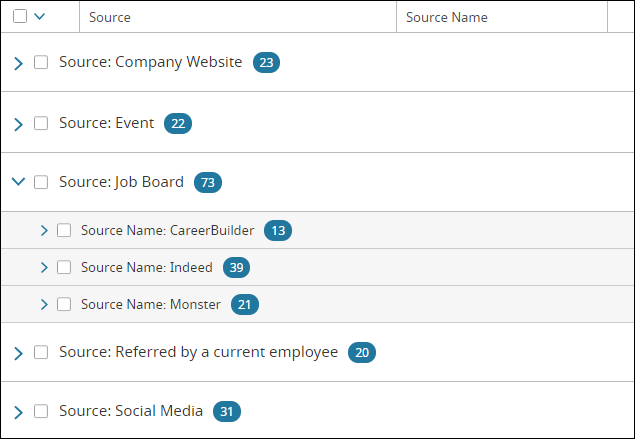Image resolution: width=635 pixels, height=439 pixels.
Task: Open the header selection dropdown arrow
Action: (39, 17)
